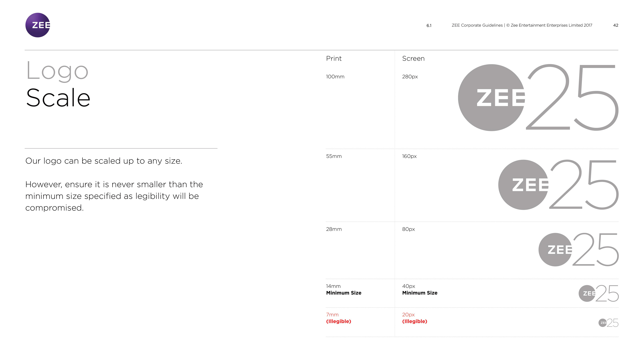644x362 pixels.
Task: Click the section number 6.1
Action: 429,25
